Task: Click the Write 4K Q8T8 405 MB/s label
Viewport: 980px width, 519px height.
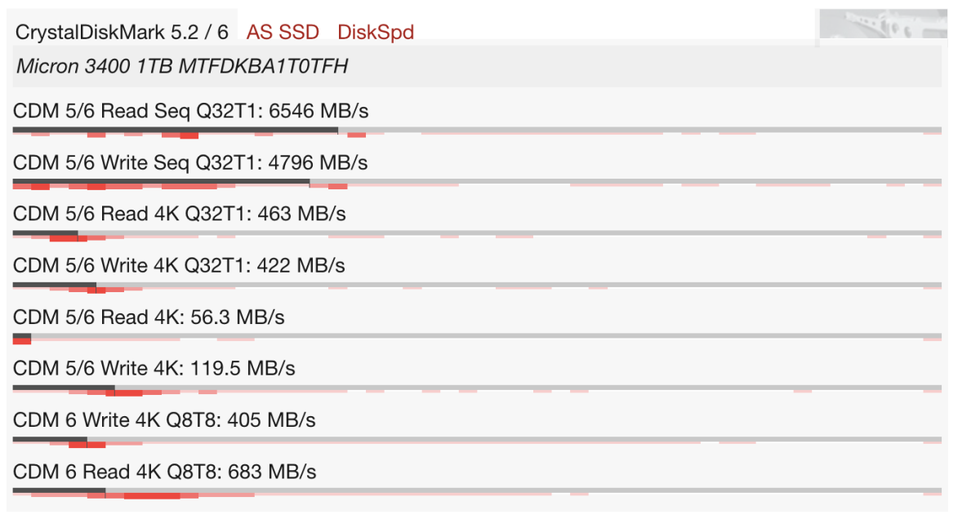Action: pos(164,420)
